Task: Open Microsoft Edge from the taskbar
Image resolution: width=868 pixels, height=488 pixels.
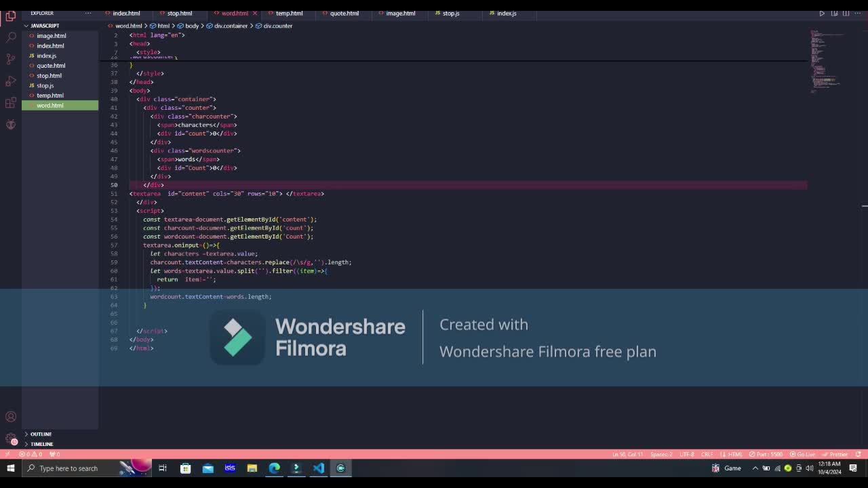Action: coord(275,468)
